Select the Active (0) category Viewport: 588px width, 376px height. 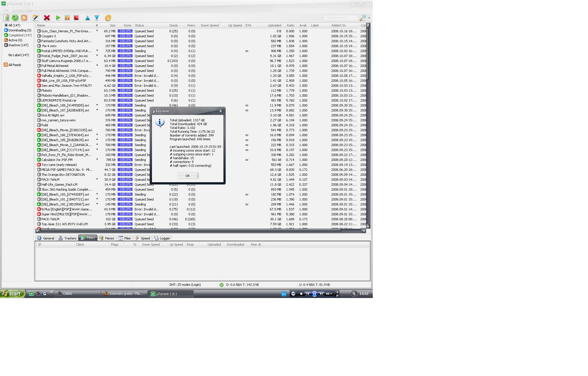13,40
